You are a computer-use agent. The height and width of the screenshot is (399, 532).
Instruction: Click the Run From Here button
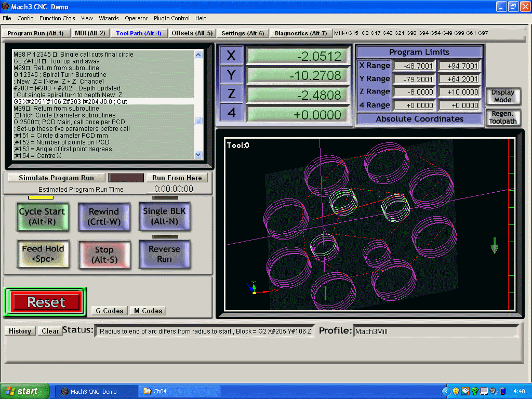click(x=177, y=178)
